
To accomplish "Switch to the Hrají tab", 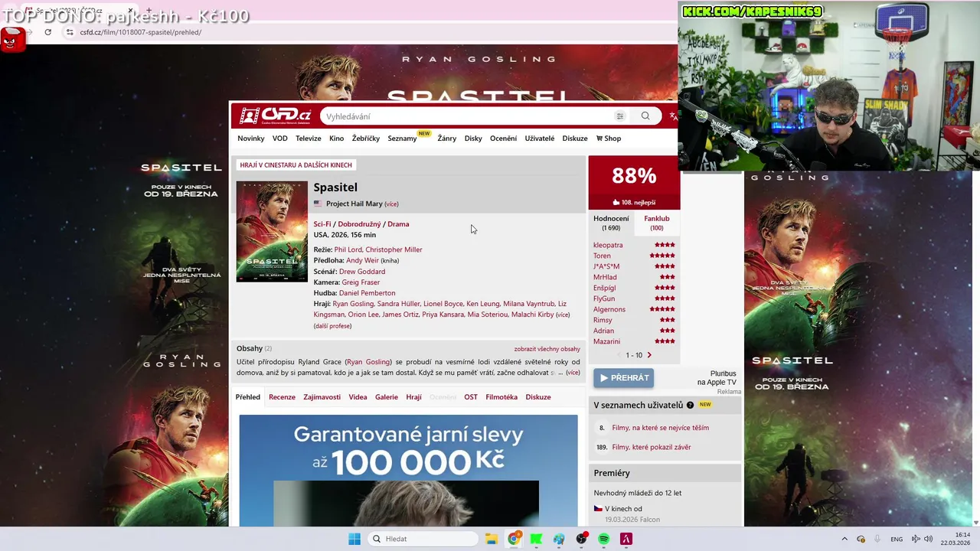I will 413,397.
